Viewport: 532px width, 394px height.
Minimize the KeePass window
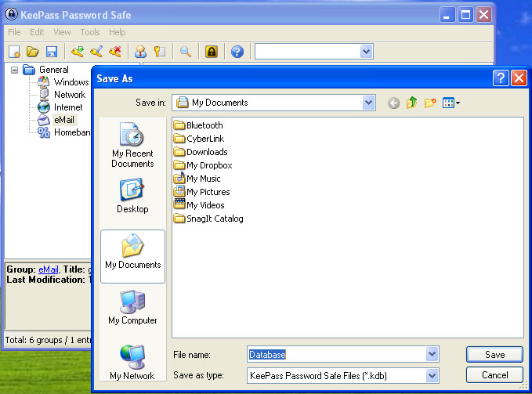pyautogui.click(x=447, y=15)
